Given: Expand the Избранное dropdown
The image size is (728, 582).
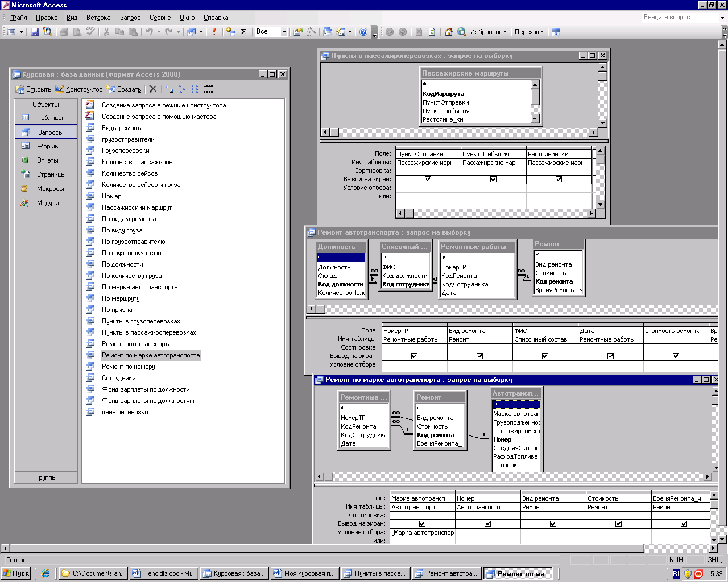Looking at the screenshot, I should tap(488, 32).
